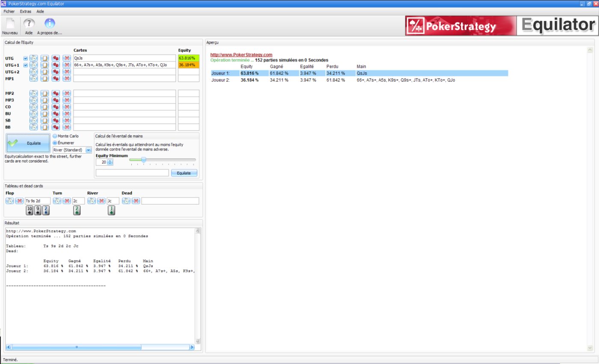
Task: Click the Jack of clubs river card
Action: tap(111, 210)
